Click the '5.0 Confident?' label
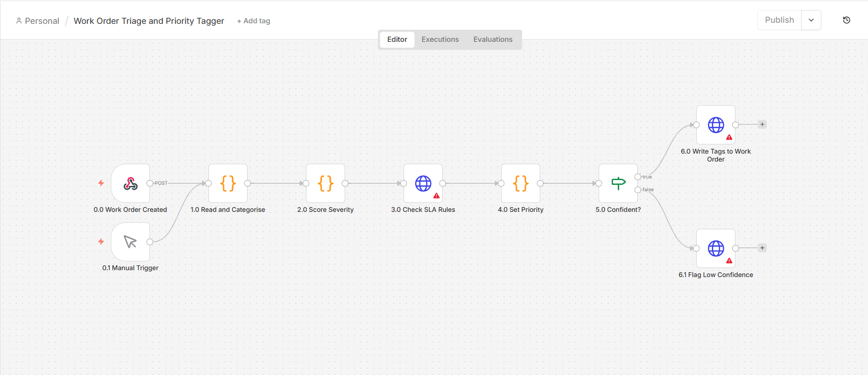Viewport: 868px width, 375px height. [x=618, y=210]
